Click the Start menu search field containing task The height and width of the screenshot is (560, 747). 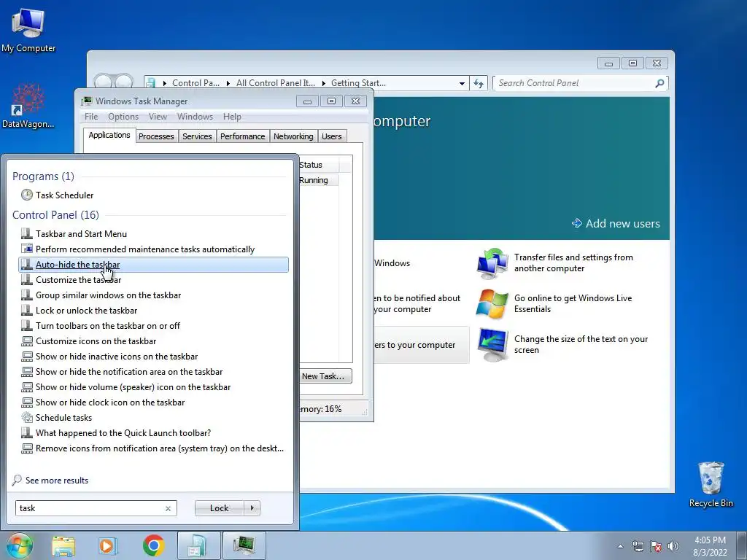point(90,508)
